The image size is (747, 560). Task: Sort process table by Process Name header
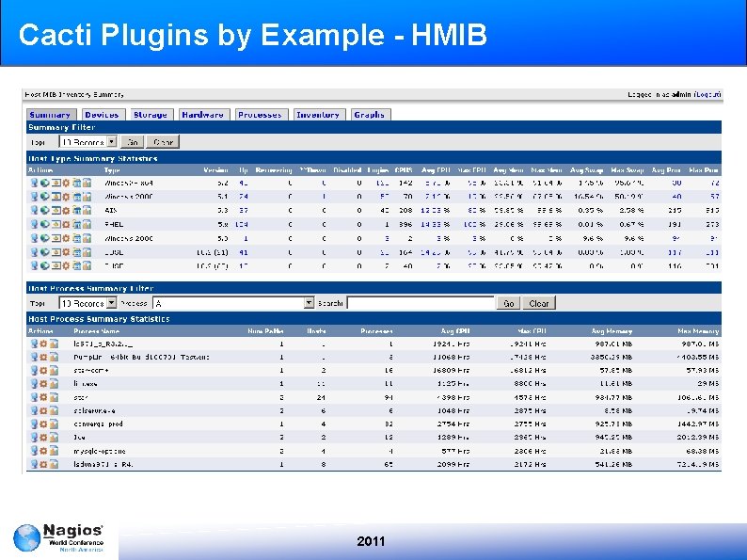97,331
